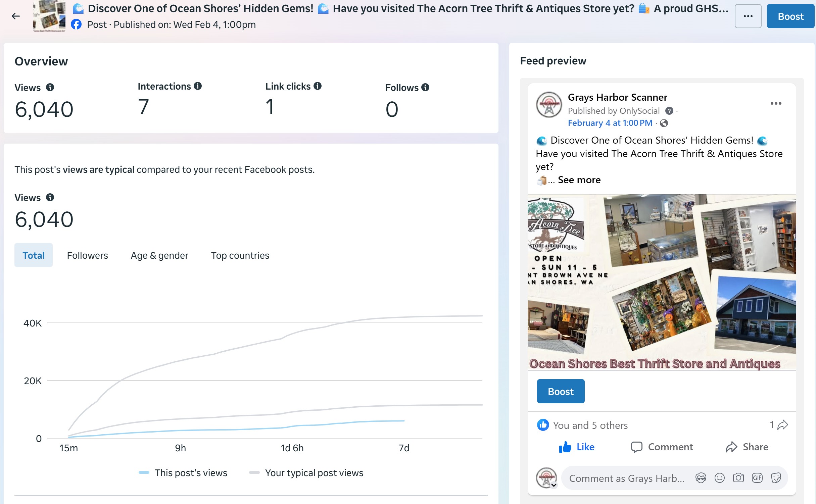Click the Comment as Grays Harbor input field

(626, 478)
